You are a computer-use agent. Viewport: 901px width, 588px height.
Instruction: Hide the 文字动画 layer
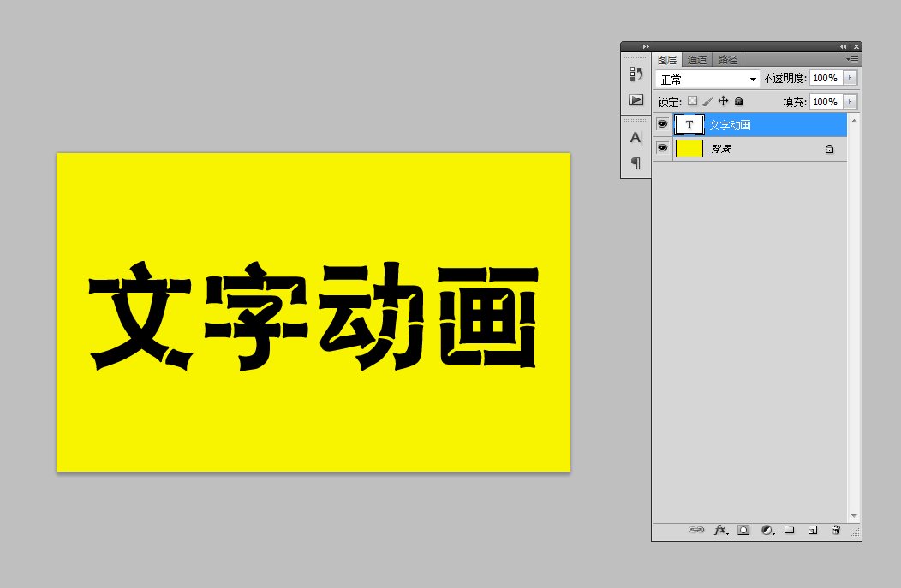coord(663,124)
